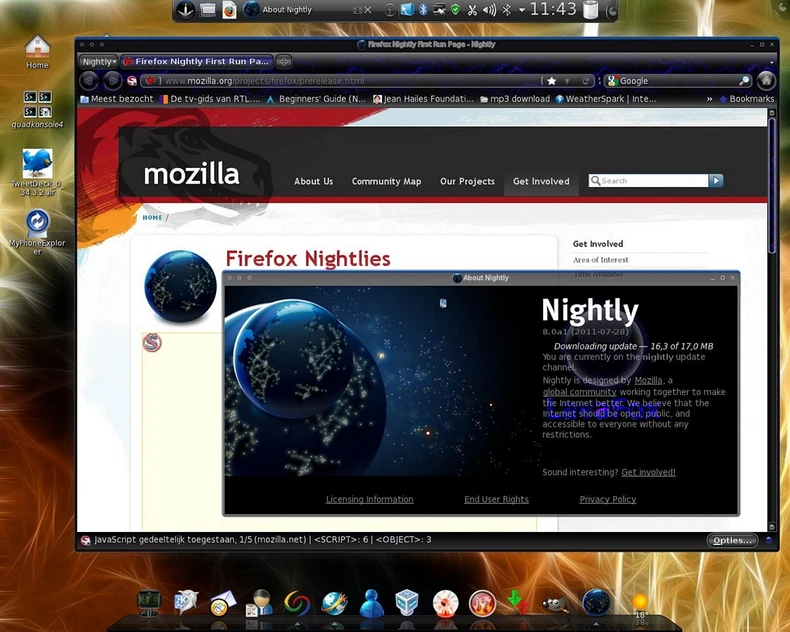Expand the bookmarks toolbar overflow chevron
The image size is (790, 632).
point(710,99)
